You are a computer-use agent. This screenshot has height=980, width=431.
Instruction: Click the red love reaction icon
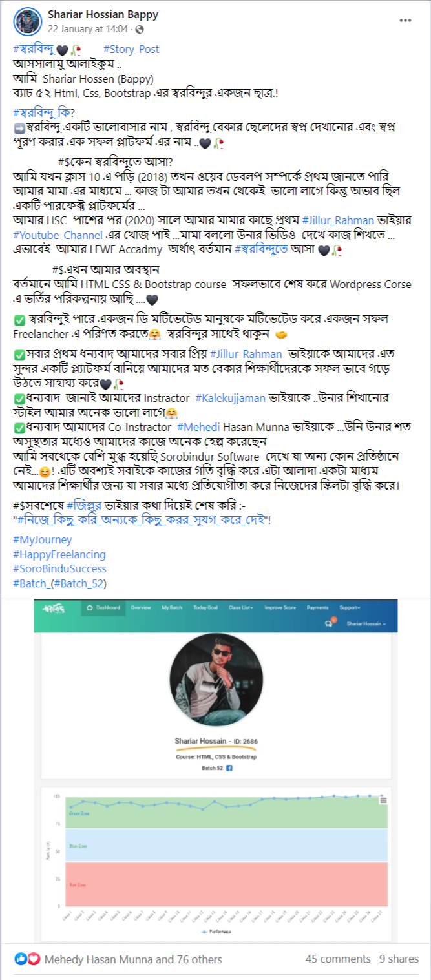[x=32, y=959]
